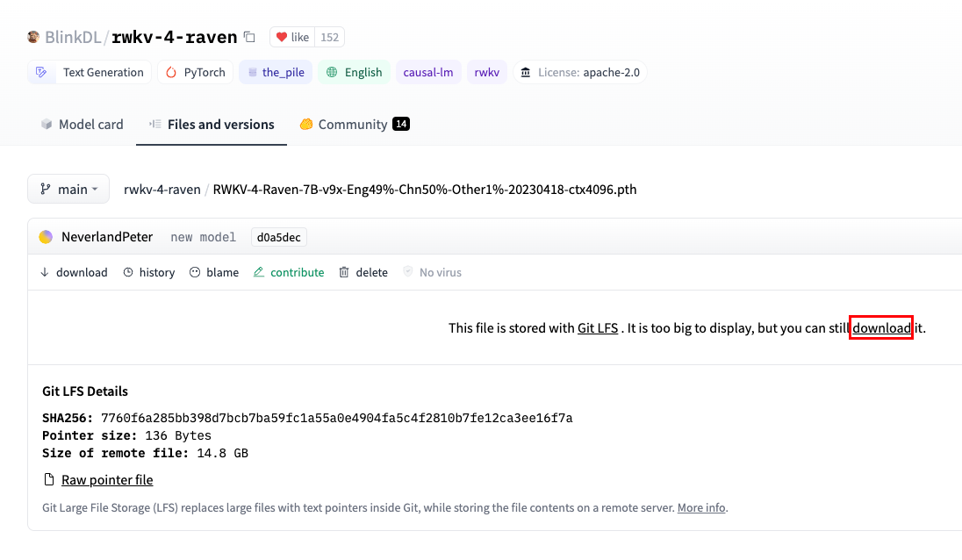Click the BlinkDL author avatar
The width and height of the screenshot is (962, 560).
coord(33,37)
